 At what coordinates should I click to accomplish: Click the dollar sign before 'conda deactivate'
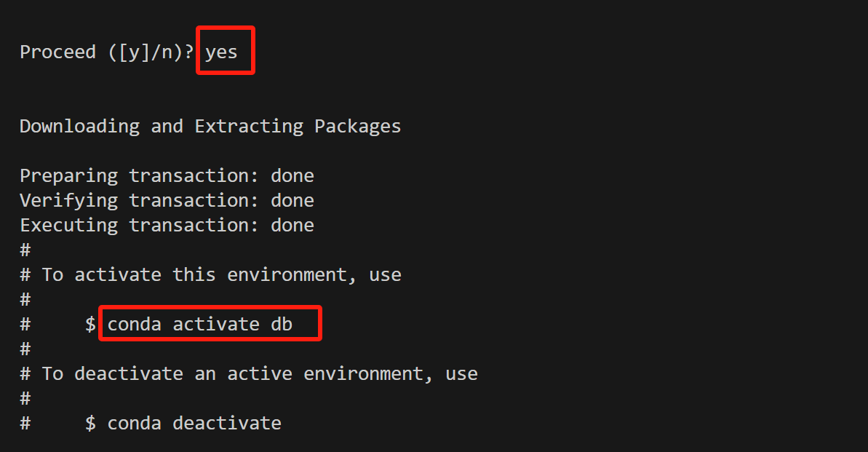(x=91, y=423)
